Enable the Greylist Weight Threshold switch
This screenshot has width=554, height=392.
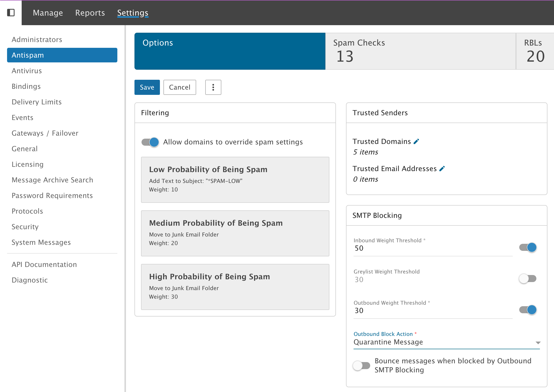528,279
